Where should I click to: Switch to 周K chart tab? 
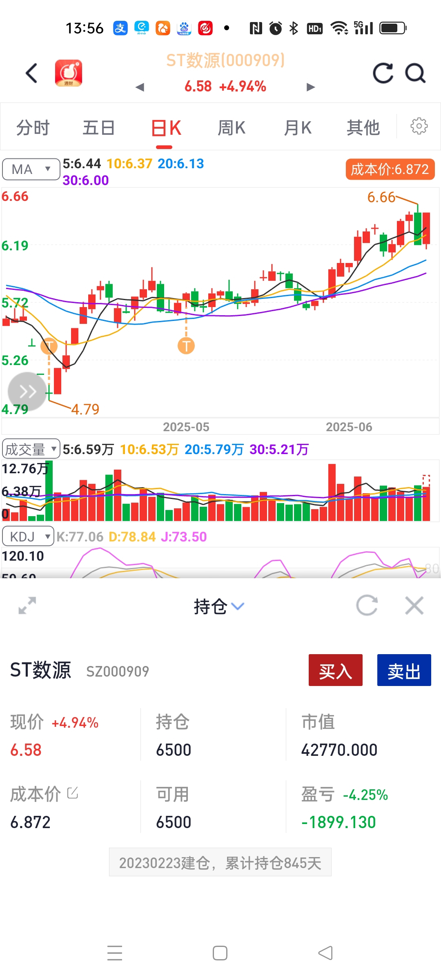(x=232, y=128)
